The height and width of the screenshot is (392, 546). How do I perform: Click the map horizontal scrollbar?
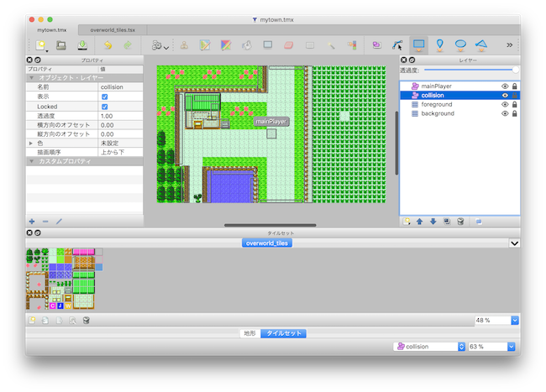[270, 225]
